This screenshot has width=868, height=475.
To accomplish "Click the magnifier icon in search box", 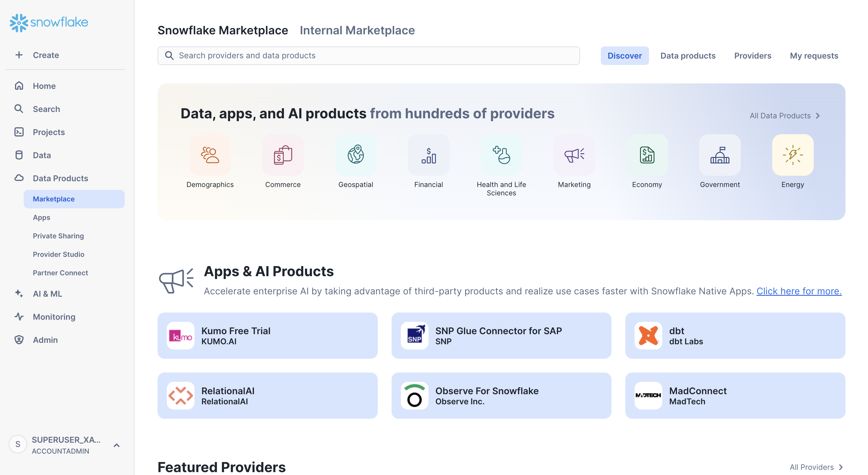I will 169,56.
